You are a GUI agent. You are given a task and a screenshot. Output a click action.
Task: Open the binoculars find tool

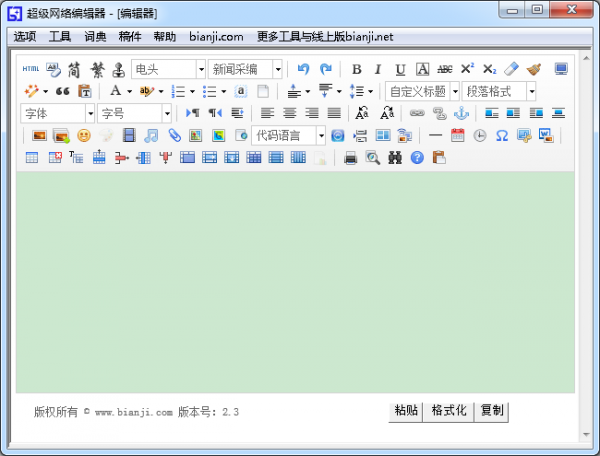394,157
